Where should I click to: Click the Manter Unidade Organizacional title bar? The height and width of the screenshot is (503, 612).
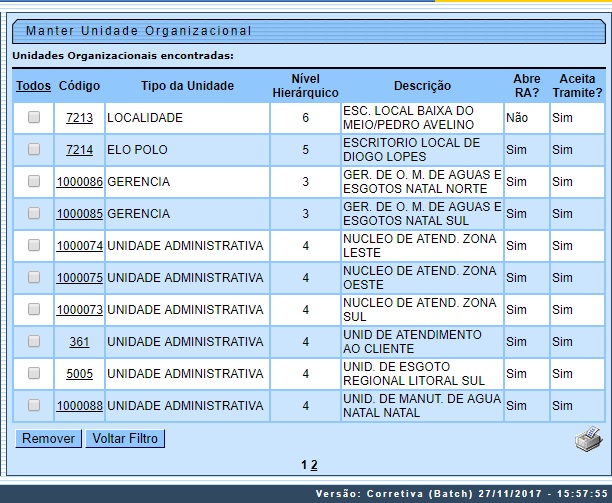click(309, 31)
